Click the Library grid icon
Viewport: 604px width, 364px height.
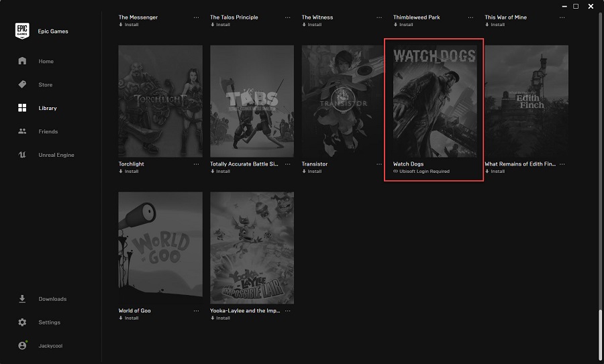coord(22,108)
